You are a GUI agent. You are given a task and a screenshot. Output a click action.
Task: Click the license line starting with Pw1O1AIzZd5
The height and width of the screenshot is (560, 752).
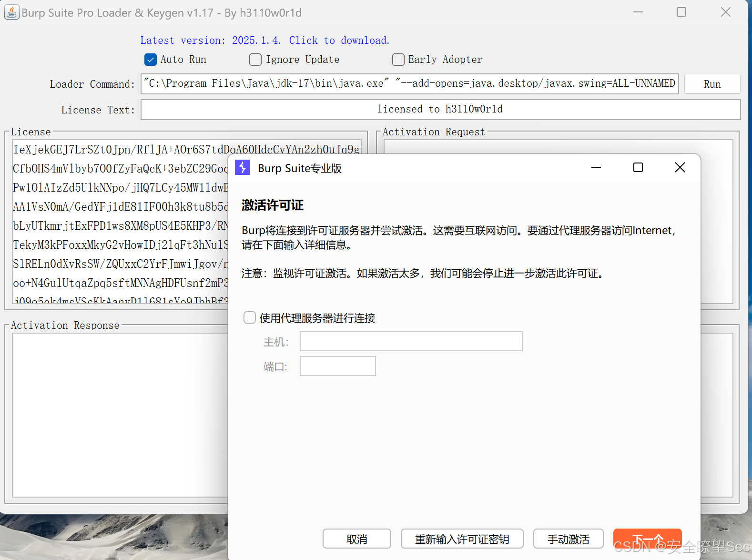tap(120, 188)
